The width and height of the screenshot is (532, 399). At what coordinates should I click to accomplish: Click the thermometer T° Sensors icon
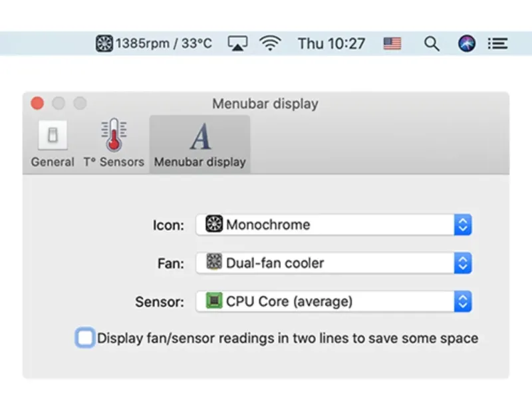coord(114,136)
